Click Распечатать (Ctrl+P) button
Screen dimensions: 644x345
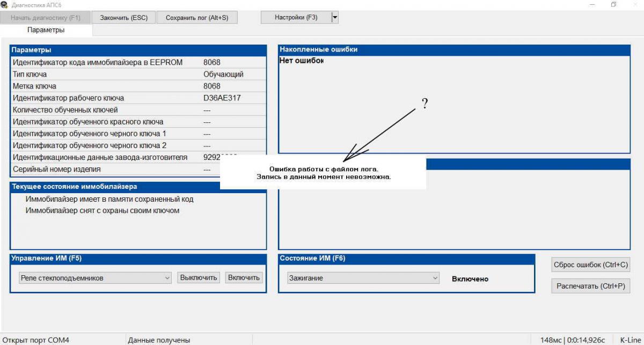(590, 286)
